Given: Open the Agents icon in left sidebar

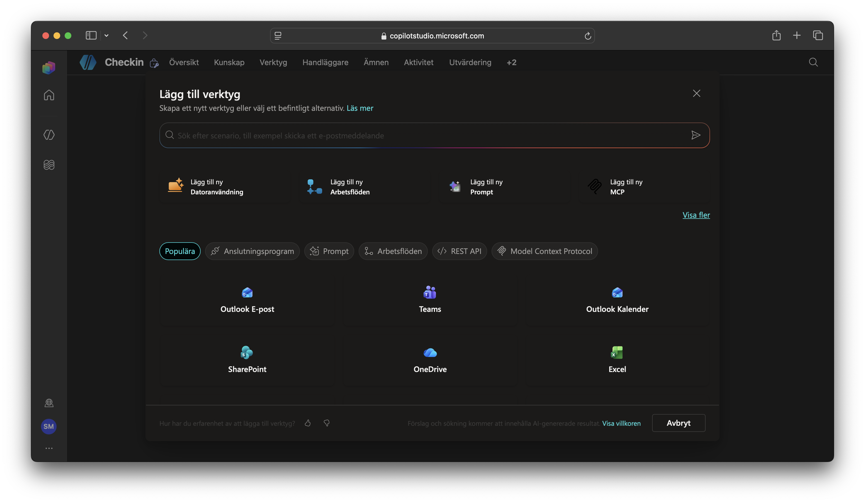Looking at the screenshot, I should click(49, 135).
